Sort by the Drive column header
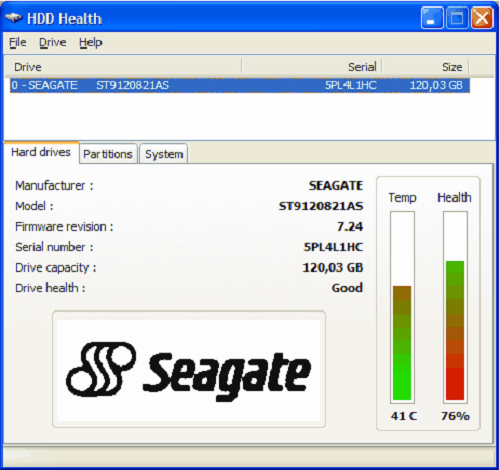 pos(123,67)
